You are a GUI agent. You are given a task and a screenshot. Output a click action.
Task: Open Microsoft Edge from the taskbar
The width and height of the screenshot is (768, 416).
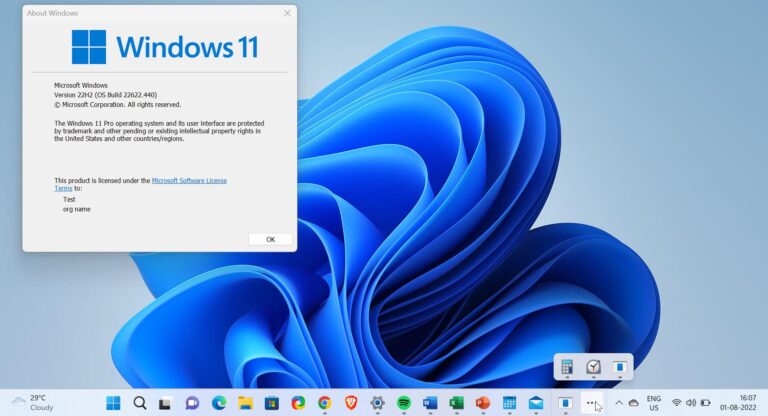tap(218, 403)
